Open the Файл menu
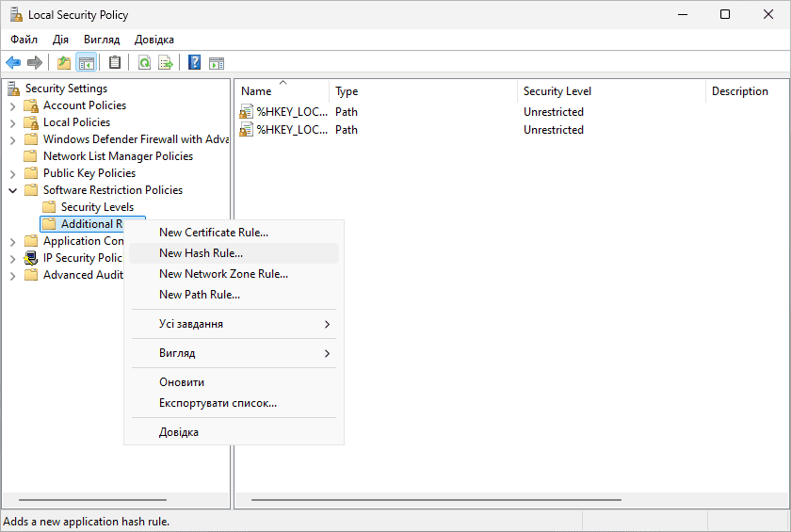The height and width of the screenshot is (532, 791). tap(24, 40)
